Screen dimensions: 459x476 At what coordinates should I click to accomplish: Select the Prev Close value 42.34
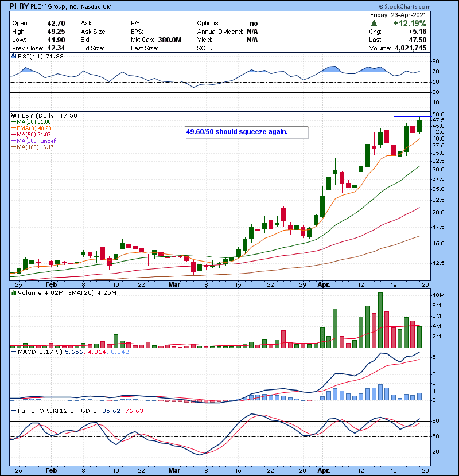[56, 48]
